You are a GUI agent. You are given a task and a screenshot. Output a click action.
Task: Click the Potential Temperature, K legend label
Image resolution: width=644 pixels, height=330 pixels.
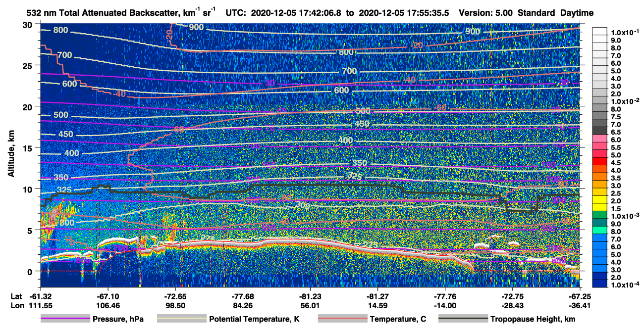coord(254,319)
